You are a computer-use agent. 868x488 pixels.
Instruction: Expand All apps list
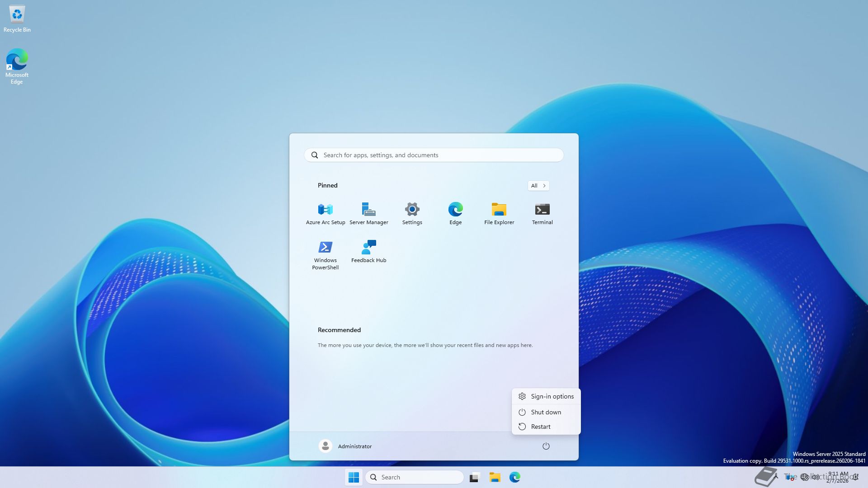point(538,185)
